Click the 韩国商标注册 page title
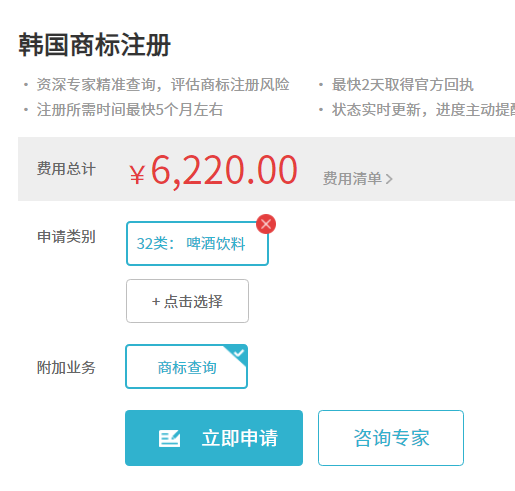This screenshot has height=491, width=515. click(95, 45)
